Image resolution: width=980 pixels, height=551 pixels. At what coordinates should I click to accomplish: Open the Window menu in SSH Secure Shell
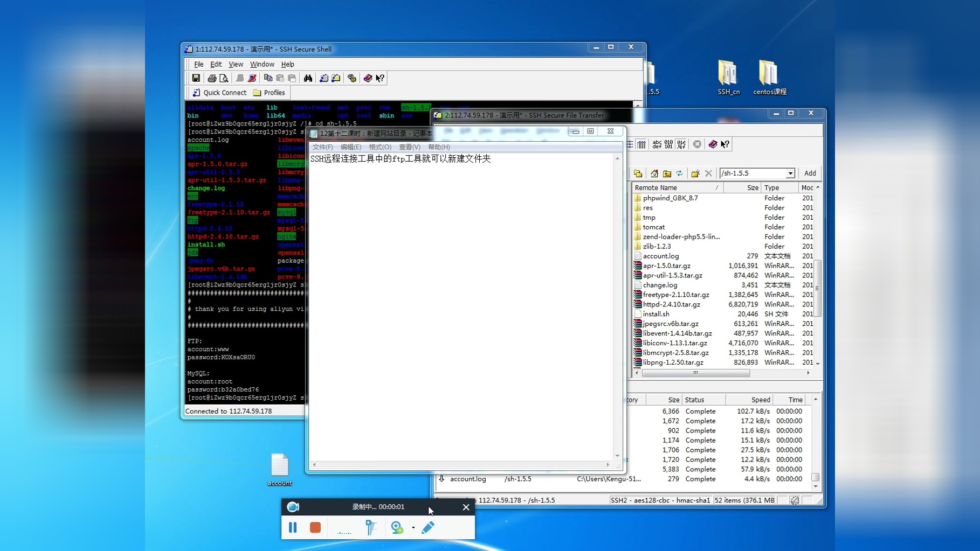pyautogui.click(x=262, y=64)
